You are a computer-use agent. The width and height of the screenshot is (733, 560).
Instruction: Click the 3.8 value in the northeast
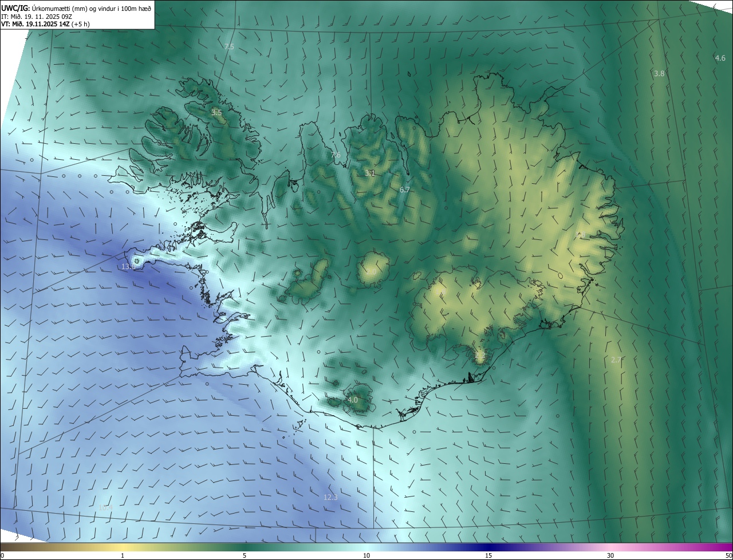point(659,73)
